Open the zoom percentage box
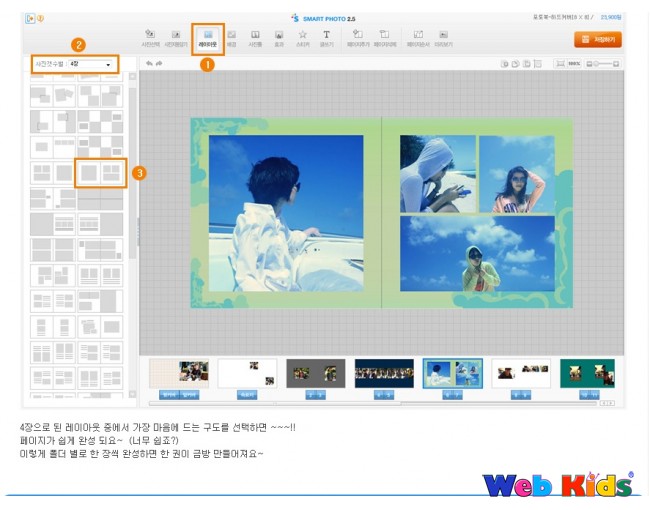Image resolution: width=650 pixels, height=510 pixels. point(573,64)
